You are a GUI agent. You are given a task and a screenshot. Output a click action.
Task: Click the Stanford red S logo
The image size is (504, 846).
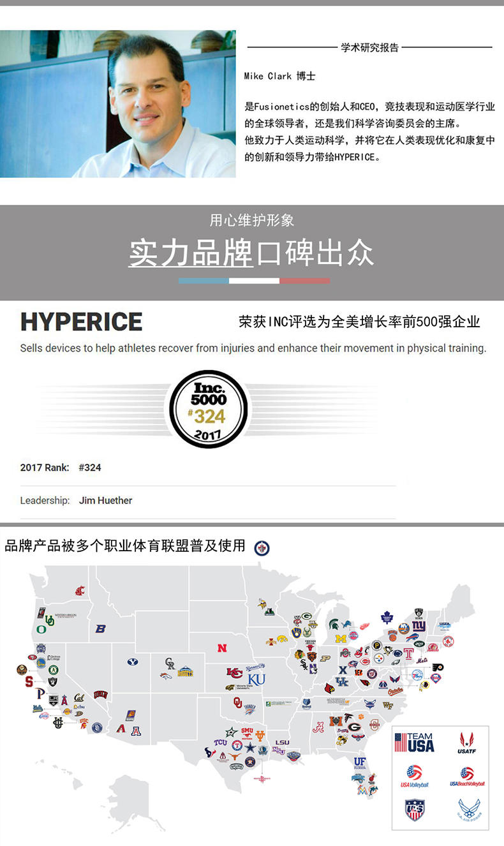point(29,681)
